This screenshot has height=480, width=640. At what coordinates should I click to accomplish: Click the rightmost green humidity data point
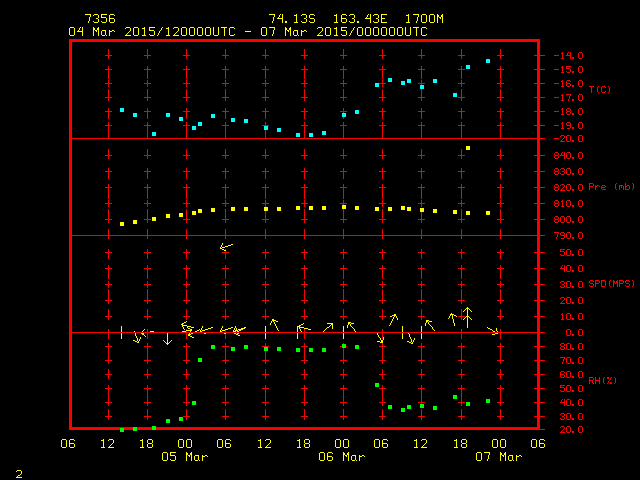[x=488, y=401]
